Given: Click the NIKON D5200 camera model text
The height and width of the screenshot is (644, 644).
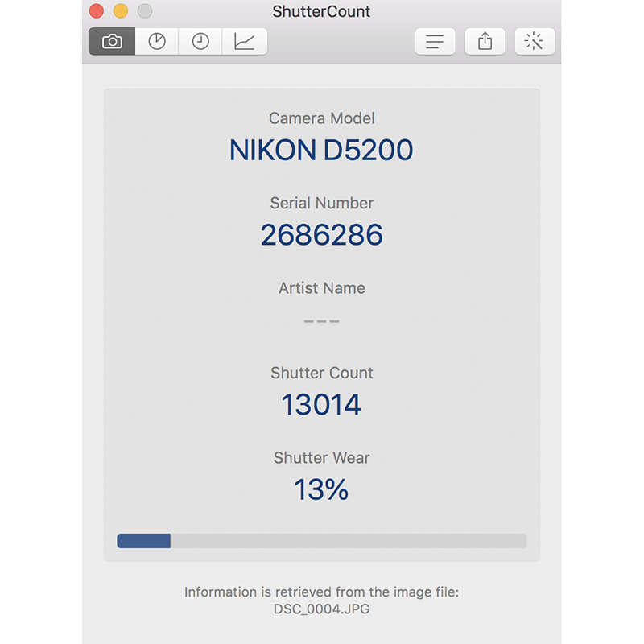Looking at the screenshot, I should (x=321, y=150).
